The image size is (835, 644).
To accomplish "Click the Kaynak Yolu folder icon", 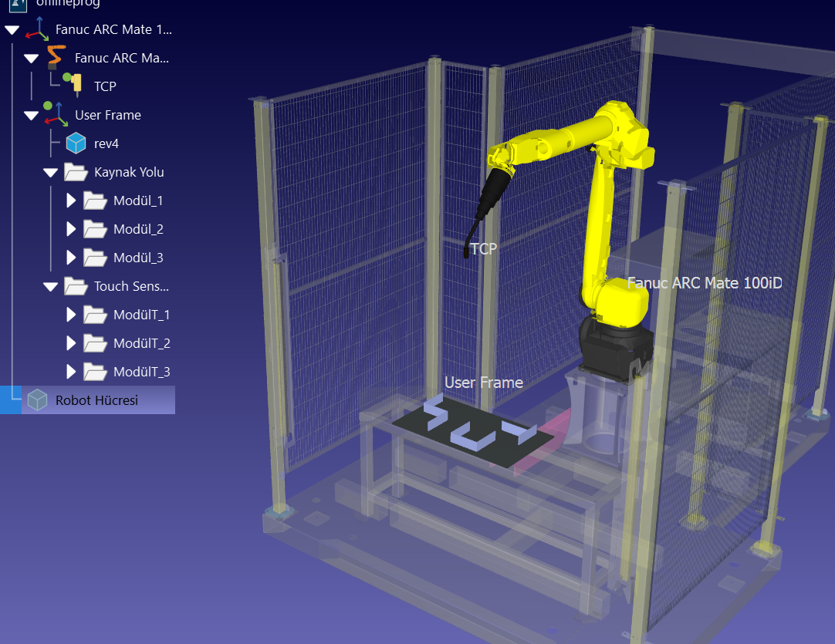I will 76,172.
